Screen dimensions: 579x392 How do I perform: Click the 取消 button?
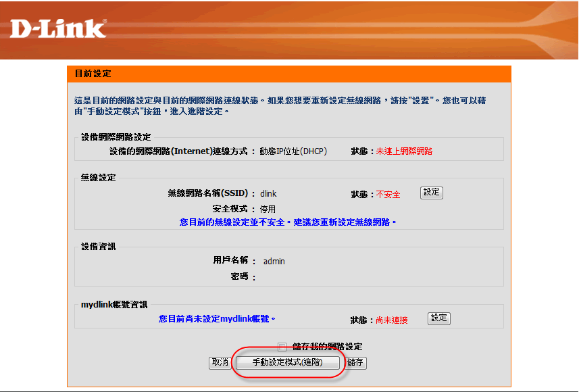[220, 363]
